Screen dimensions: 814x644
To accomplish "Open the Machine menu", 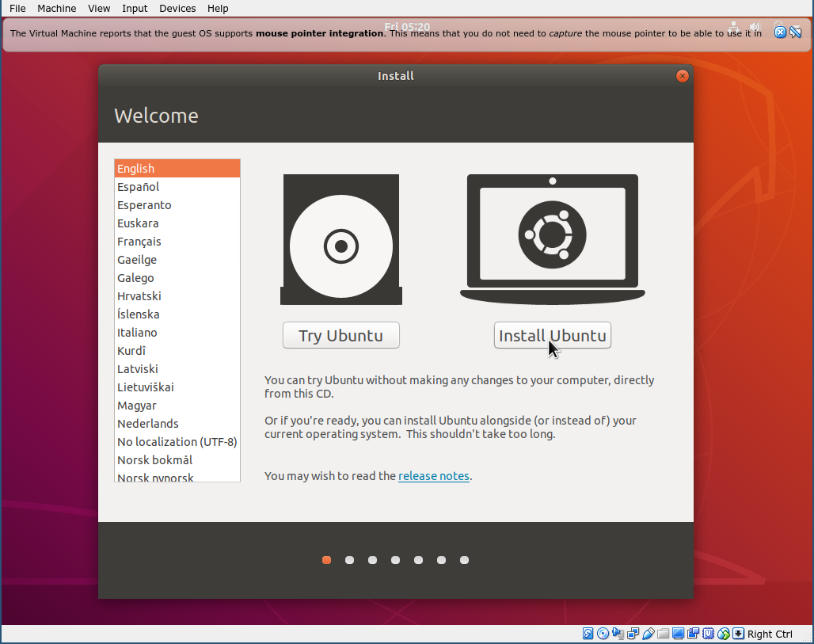I will point(56,8).
